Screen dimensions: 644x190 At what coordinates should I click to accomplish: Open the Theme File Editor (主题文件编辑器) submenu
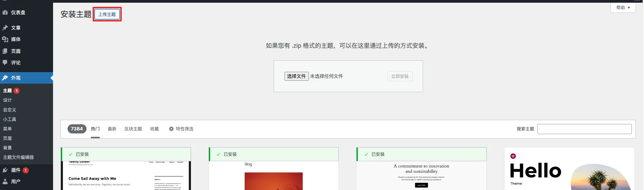[x=18, y=157]
